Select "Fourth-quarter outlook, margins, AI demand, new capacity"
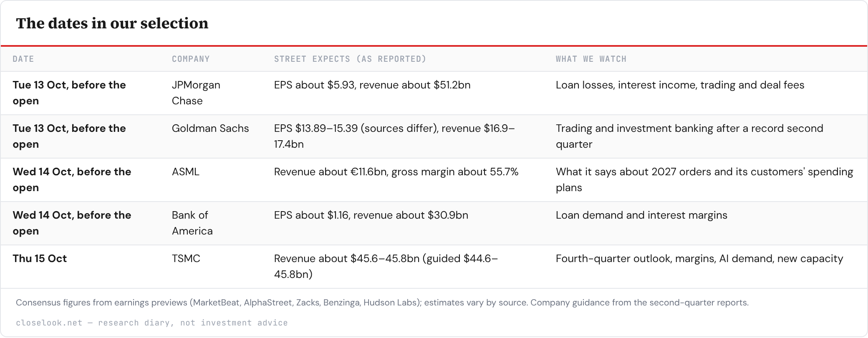This screenshot has width=868, height=338. 699,259
